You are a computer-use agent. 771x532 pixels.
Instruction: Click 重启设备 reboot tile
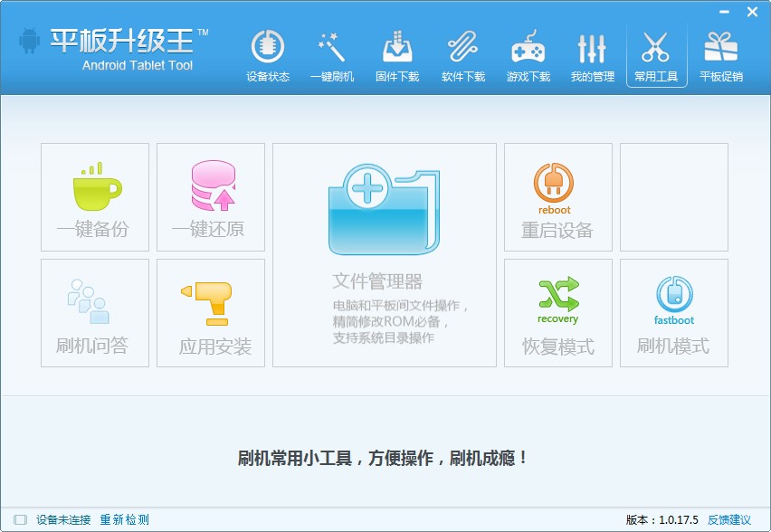tap(558, 197)
